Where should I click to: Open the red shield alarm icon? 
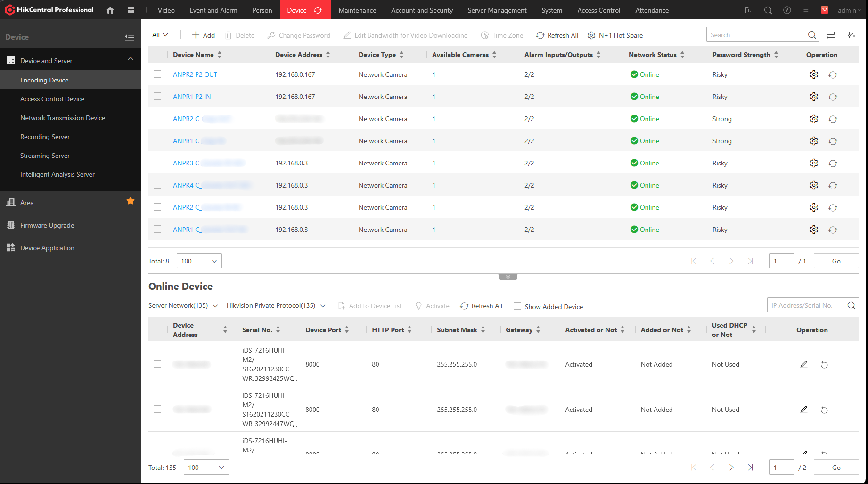click(x=825, y=10)
